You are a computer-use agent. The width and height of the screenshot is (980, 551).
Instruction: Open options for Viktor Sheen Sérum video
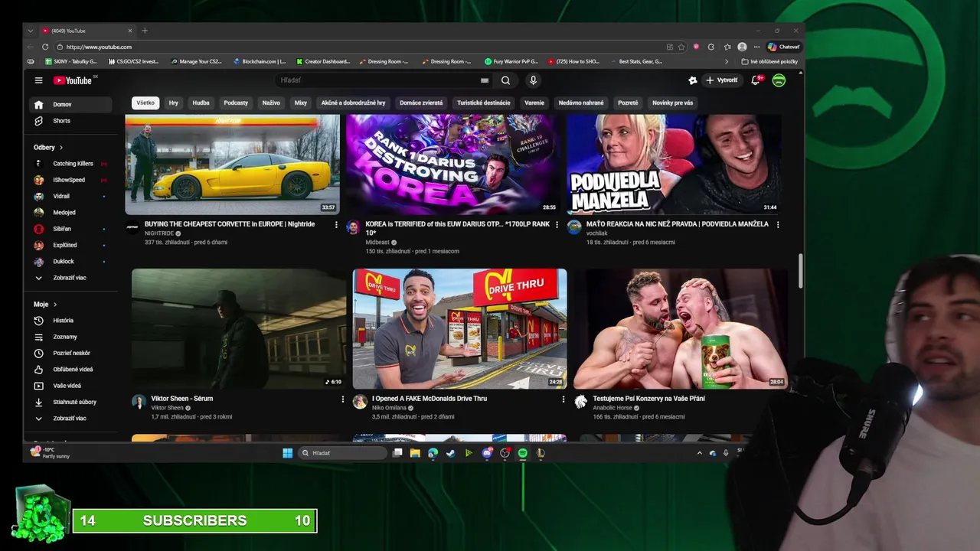[x=342, y=399]
